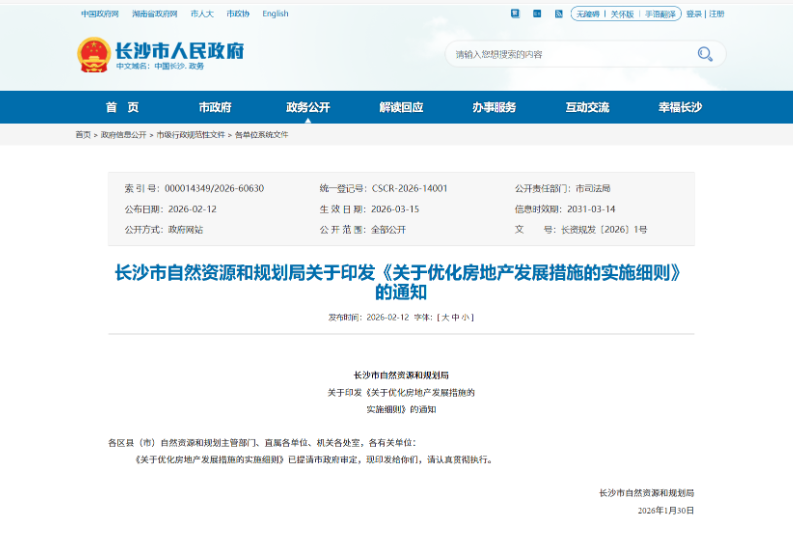Click the search magnifier icon

[x=705, y=54]
